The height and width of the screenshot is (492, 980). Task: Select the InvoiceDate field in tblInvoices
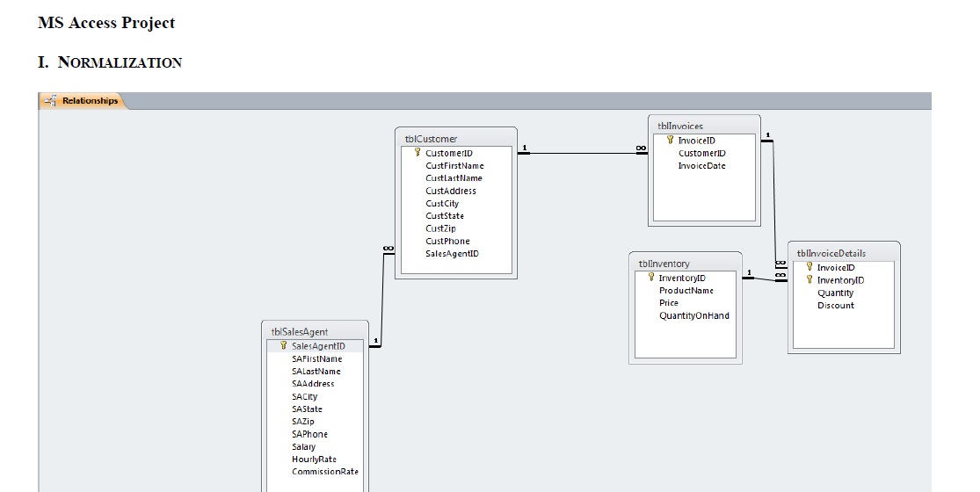(x=701, y=165)
